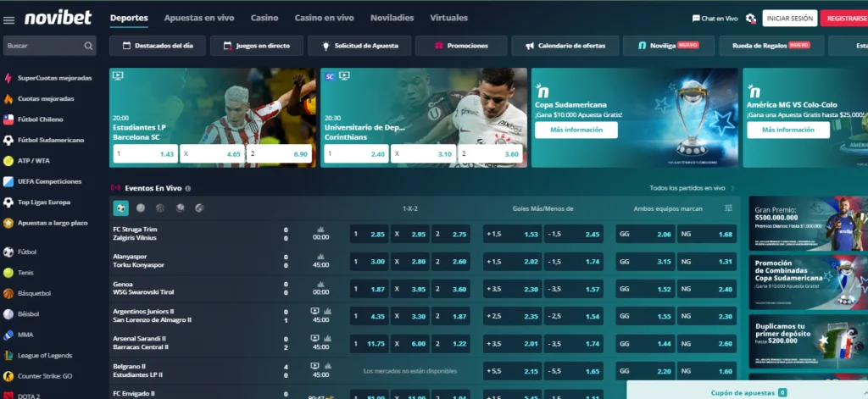This screenshot has height=399, width=868.
Task: Open the settings gear icon
Action: coord(751,19)
